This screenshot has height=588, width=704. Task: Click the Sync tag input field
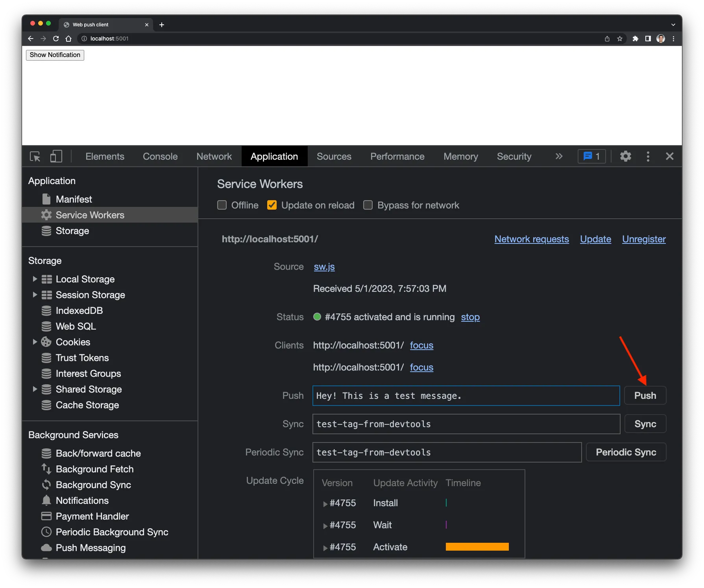[x=466, y=424]
